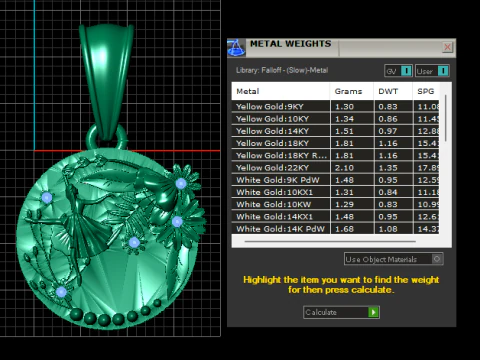Sort by the DWT column header
Image resolution: width=480 pixels, height=360 pixels.
point(393,91)
